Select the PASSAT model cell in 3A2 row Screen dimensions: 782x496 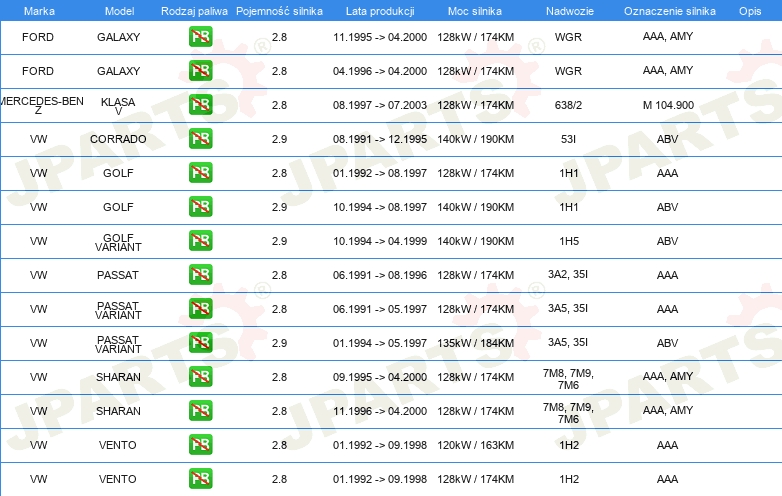coord(118,275)
